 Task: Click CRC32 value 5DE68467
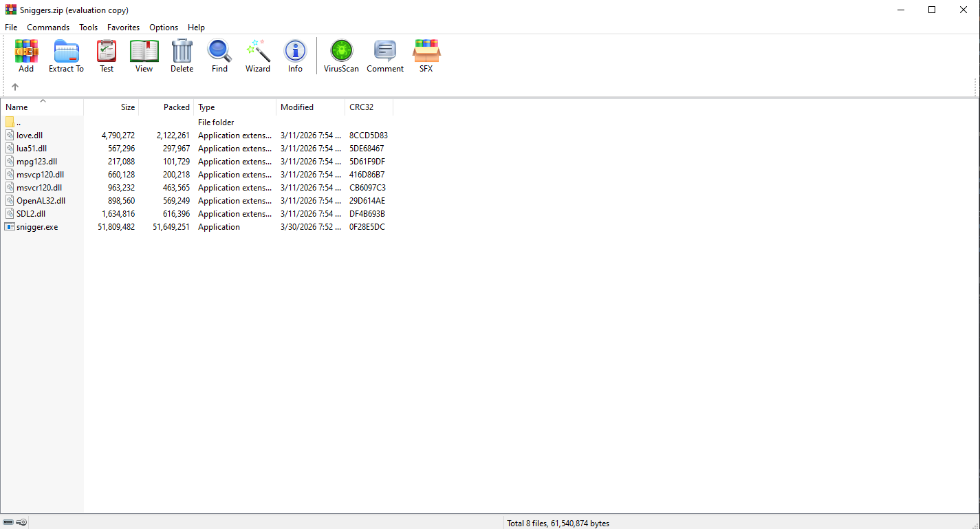pyautogui.click(x=367, y=149)
